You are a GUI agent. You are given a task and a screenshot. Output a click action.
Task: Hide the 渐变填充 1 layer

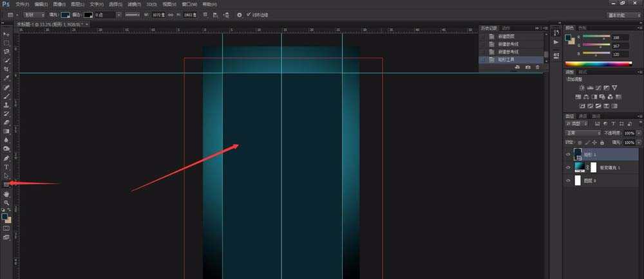tap(567, 167)
